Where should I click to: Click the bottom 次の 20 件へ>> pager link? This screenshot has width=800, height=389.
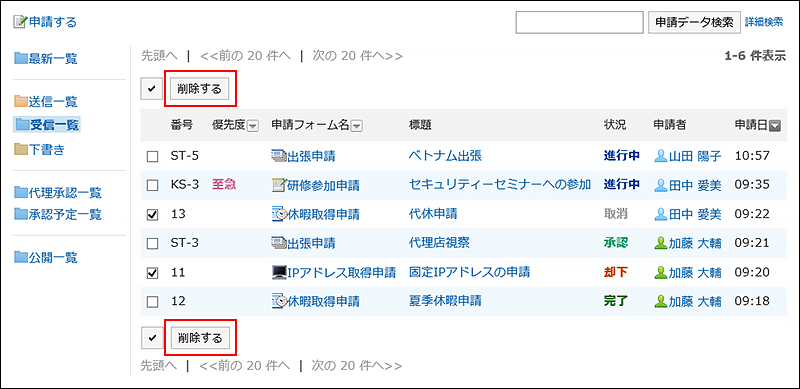coord(357,366)
